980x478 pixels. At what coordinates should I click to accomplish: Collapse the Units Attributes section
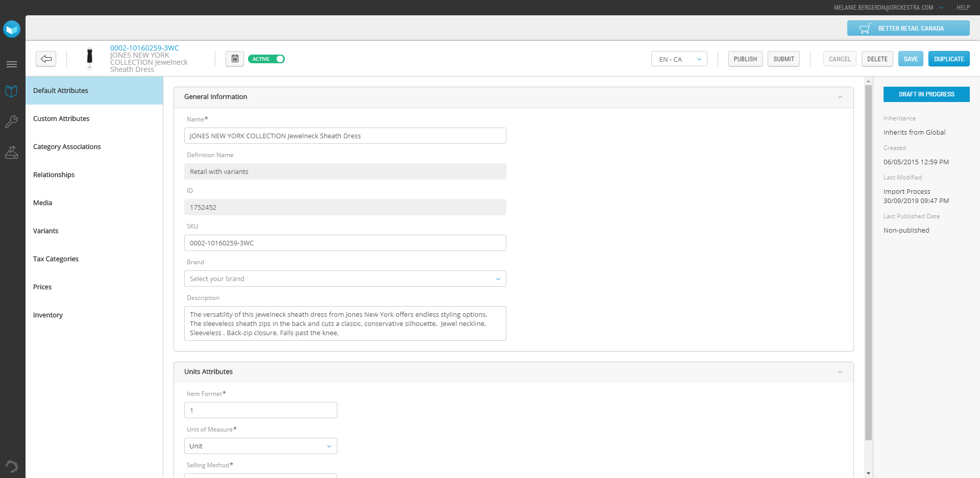(840, 372)
